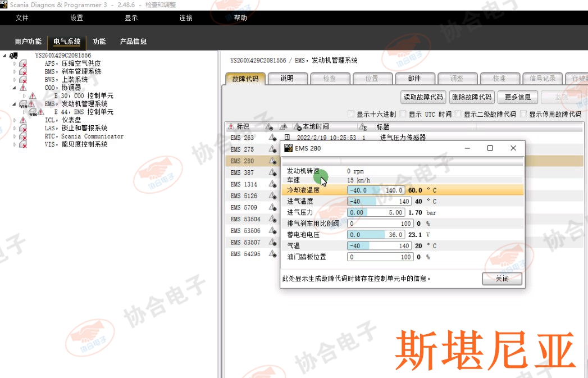
Task: Open the 设置 menu
Action: [76, 18]
